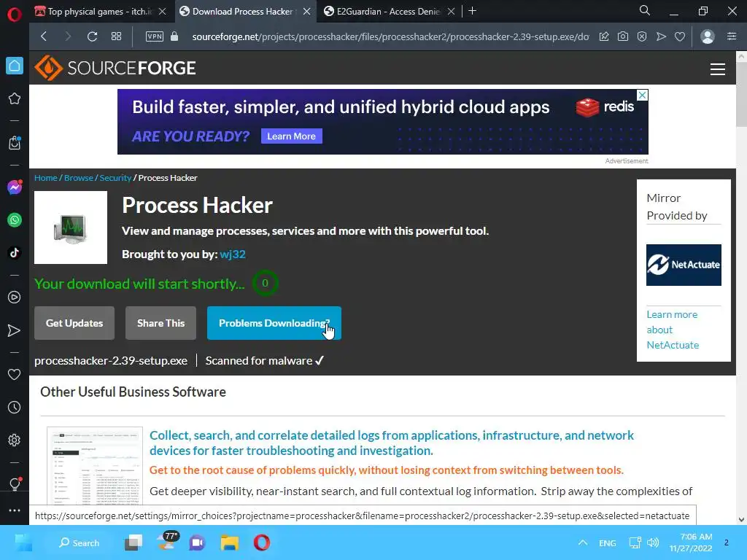Open sidebar three-dots more menu
The height and width of the screenshot is (560, 747).
point(15,510)
